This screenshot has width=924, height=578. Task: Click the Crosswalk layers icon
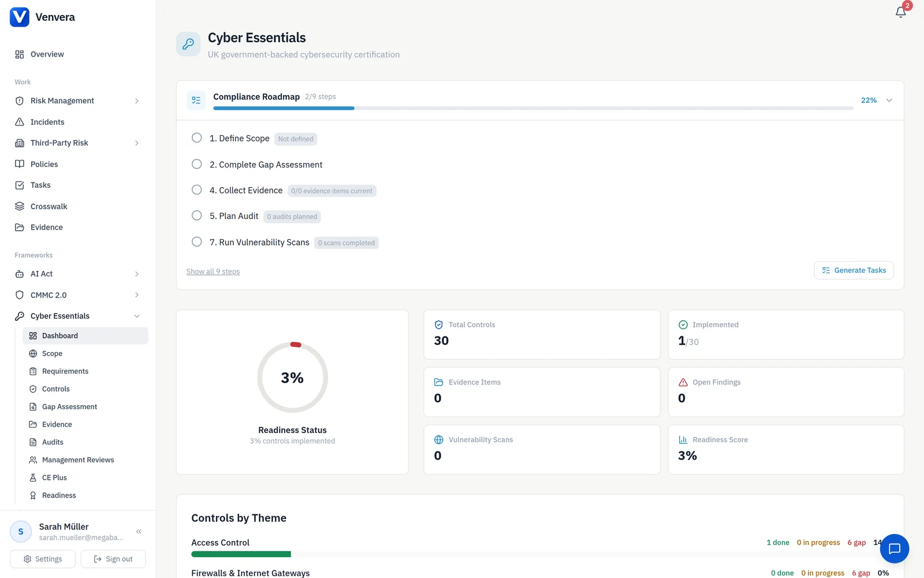click(x=20, y=206)
